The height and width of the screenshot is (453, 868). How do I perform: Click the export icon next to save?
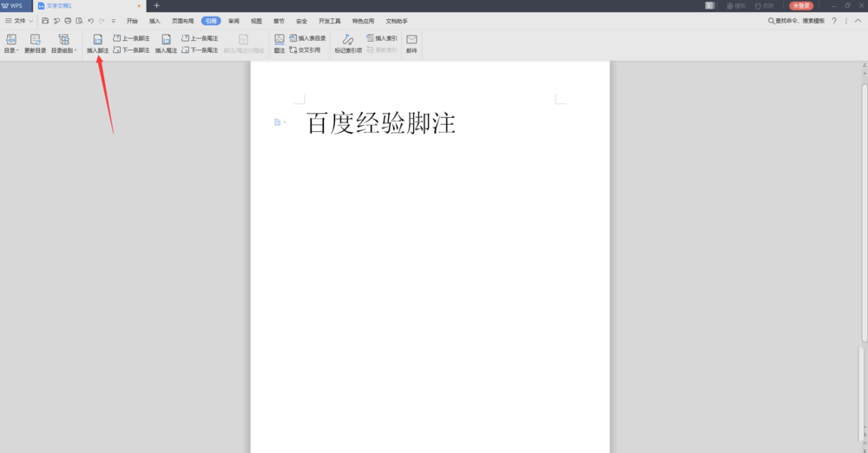pos(56,21)
